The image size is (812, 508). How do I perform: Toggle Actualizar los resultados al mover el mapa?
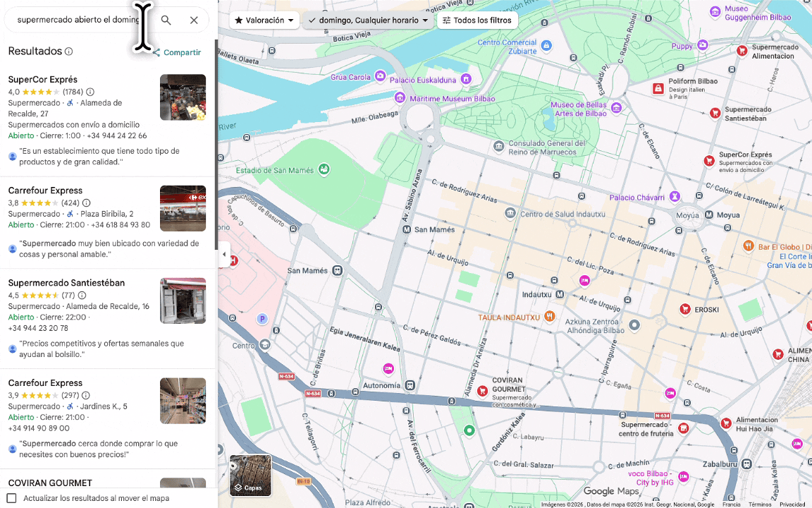pos(12,498)
